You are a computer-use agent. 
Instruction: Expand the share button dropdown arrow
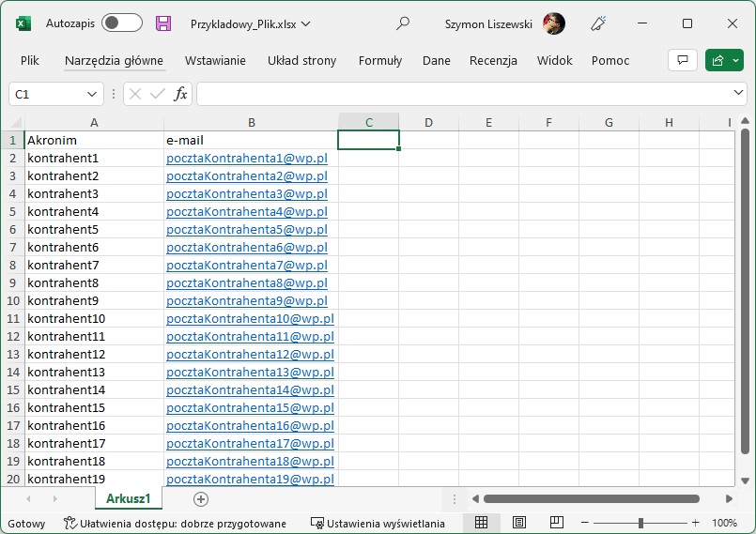736,60
